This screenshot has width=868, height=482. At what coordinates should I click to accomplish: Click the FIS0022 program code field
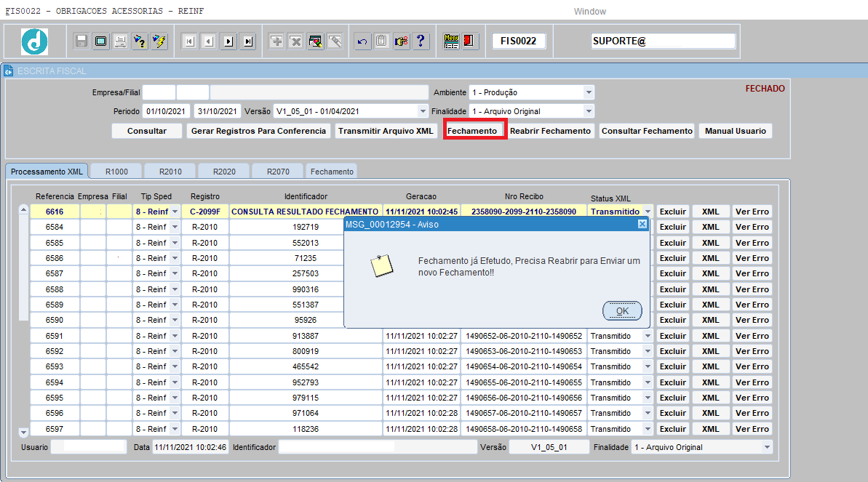518,41
